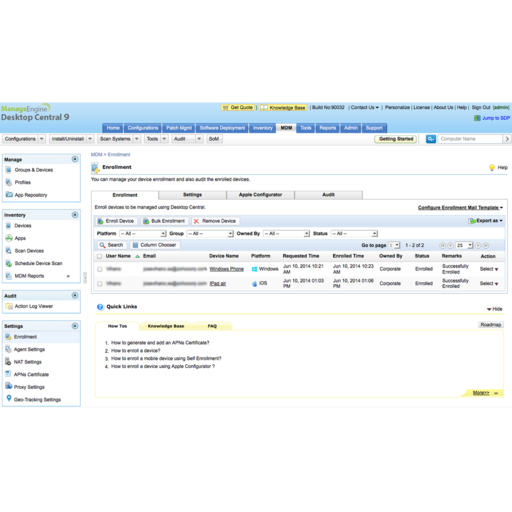
Task: Select all rows with the header checkbox
Action: coord(99,256)
